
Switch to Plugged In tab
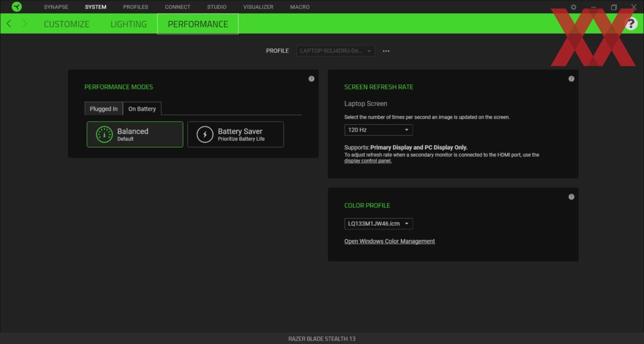tap(104, 109)
